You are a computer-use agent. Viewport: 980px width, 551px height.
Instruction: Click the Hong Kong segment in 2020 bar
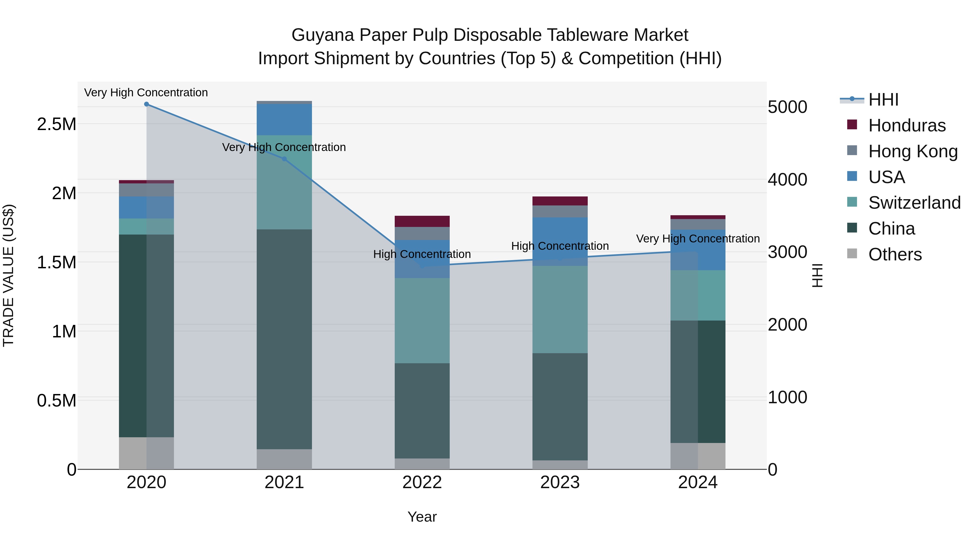pos(146,190)
